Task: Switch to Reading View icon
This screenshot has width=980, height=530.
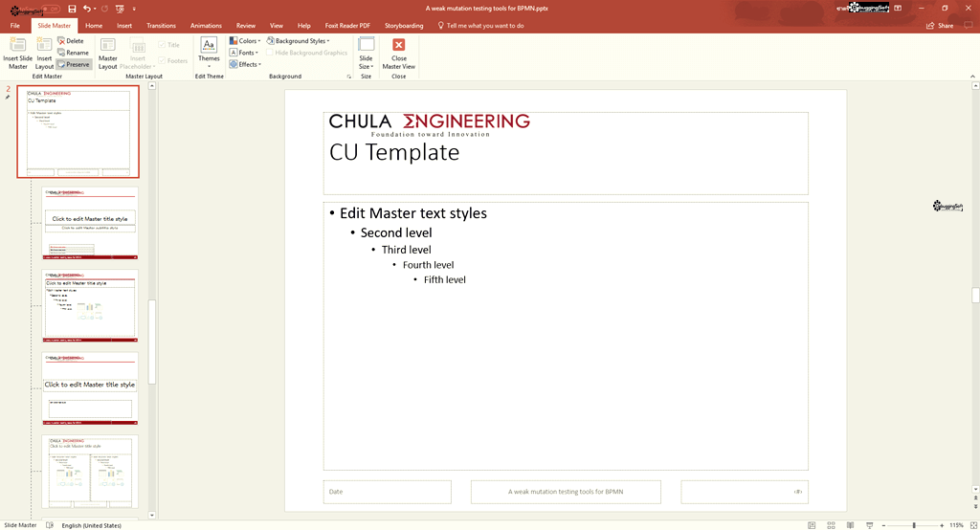Action: pos(850,525)
